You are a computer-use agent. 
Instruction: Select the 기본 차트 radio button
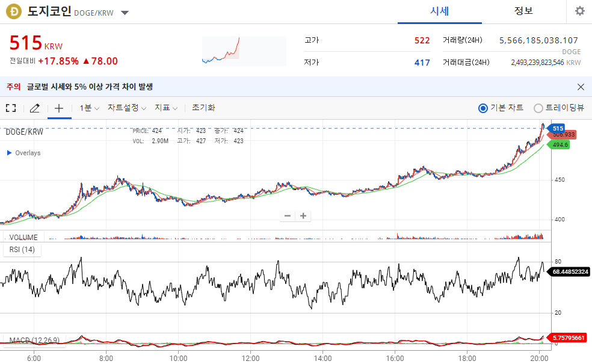(483, 108)
